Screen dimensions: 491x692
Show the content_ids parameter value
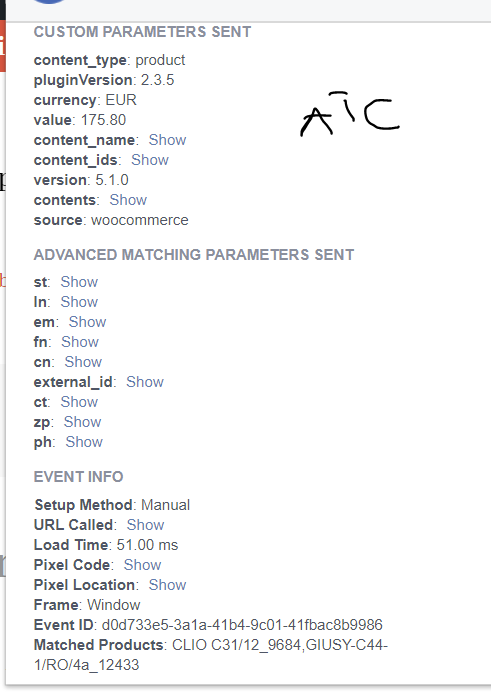(150, 160)
